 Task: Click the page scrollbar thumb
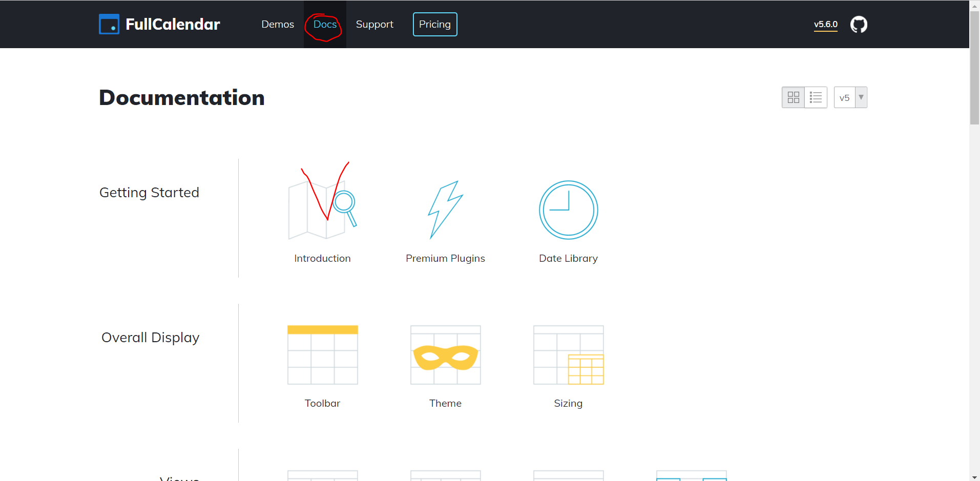[x=974, y=68]
